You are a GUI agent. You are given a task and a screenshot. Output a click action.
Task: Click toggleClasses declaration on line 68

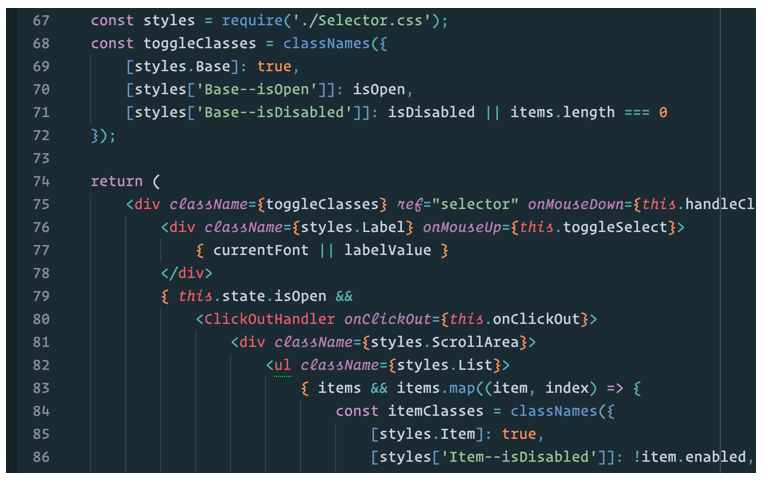[x=194, y=44]
